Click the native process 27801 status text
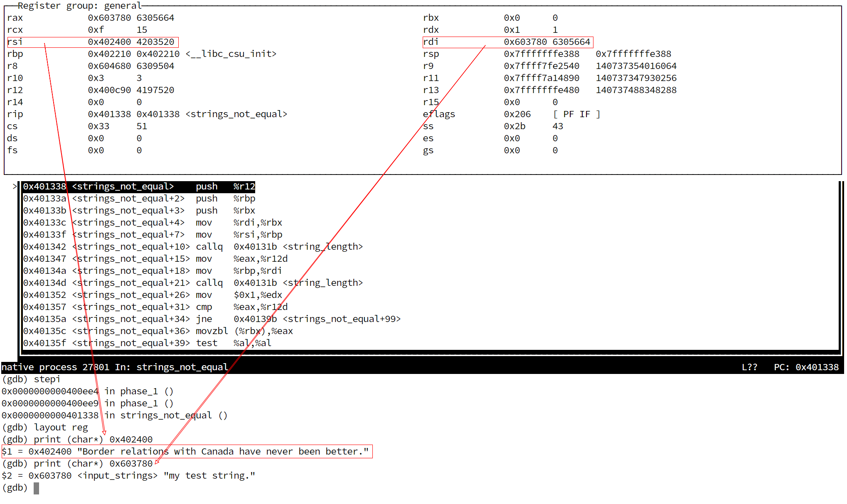 point(56,367)
